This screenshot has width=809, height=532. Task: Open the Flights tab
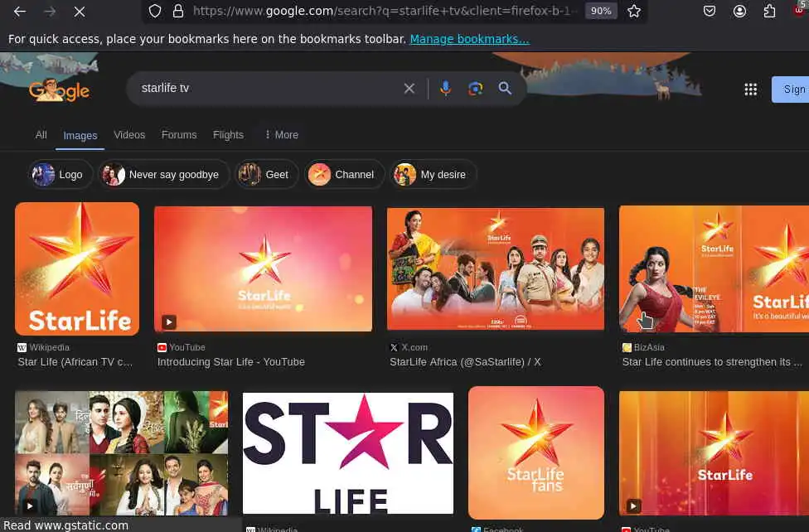click(228, 135)
